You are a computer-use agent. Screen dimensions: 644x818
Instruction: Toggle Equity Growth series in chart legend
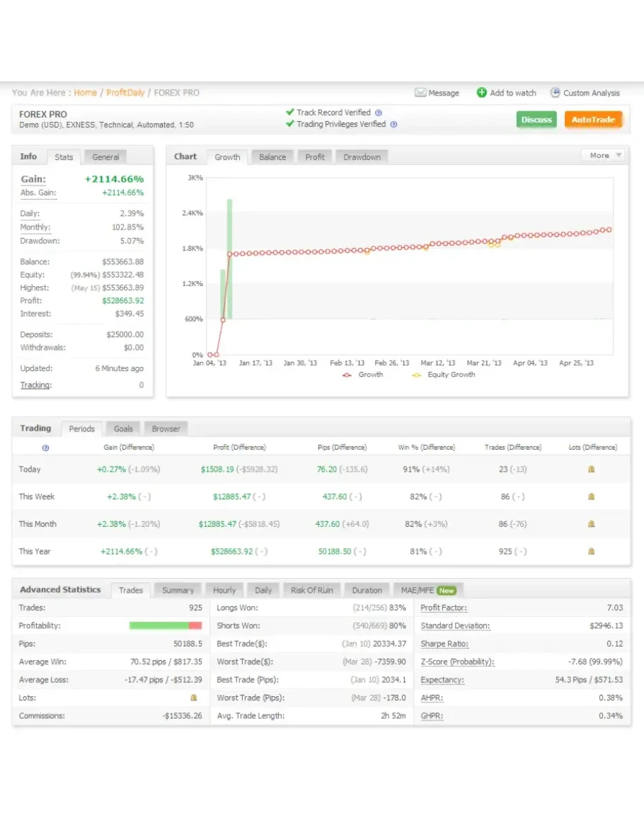(417, 375)
